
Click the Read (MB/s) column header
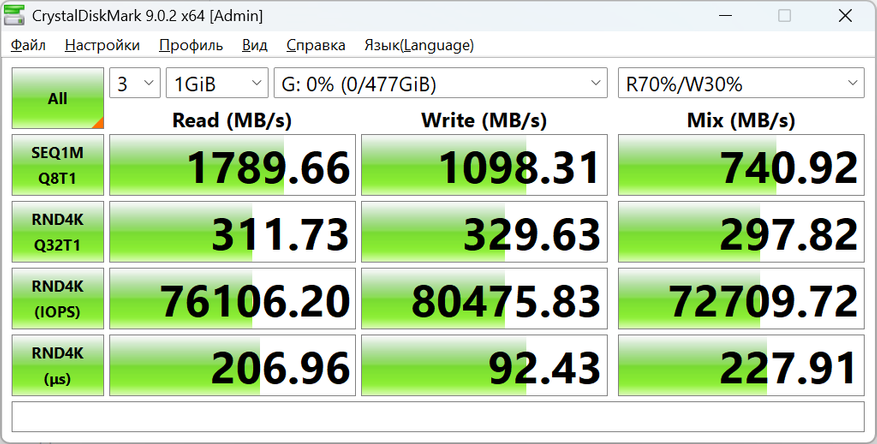(232, 120)
